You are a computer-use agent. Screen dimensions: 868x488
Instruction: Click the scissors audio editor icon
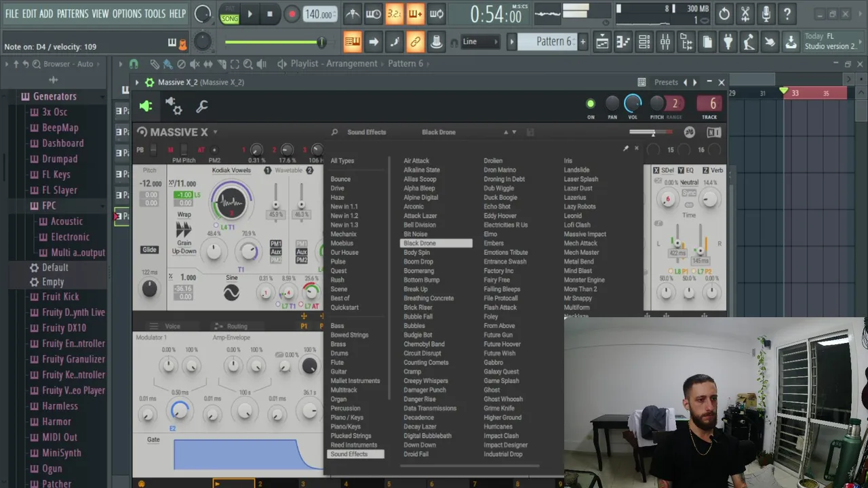click(745, 14)
